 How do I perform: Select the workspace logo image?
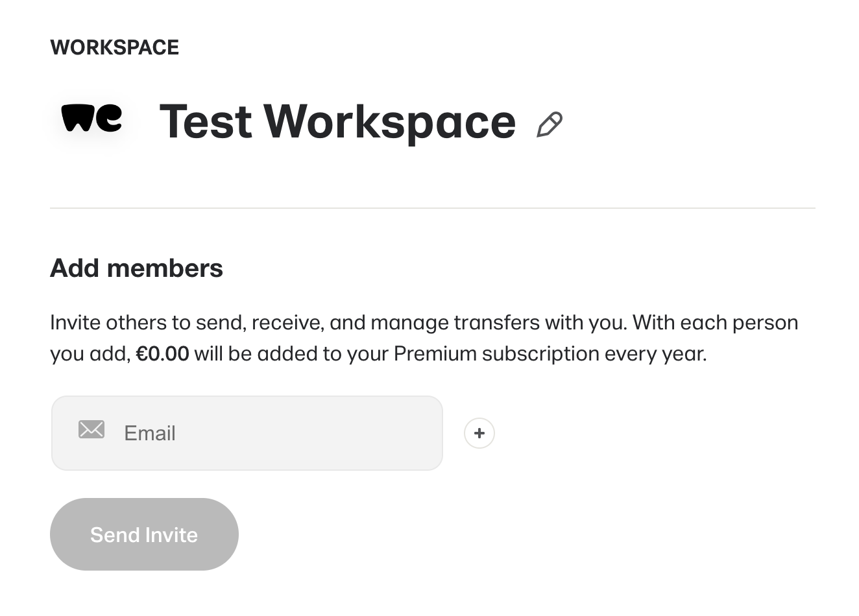(91, 119)
